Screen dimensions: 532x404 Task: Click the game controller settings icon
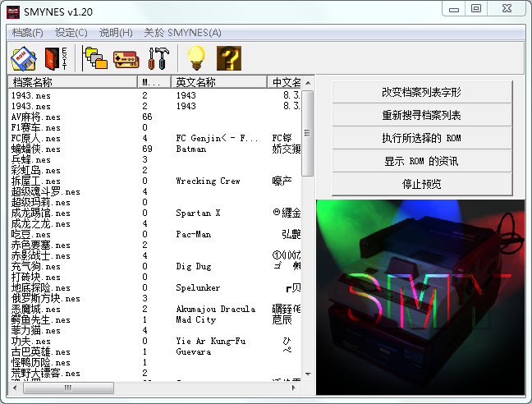tap(126, 57)
